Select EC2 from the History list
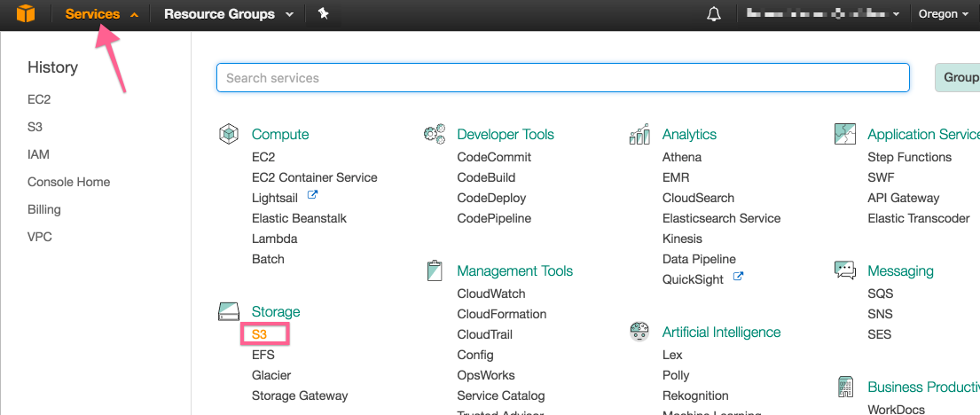This screenshot has width=980, height=415. (x=39, y=100)
